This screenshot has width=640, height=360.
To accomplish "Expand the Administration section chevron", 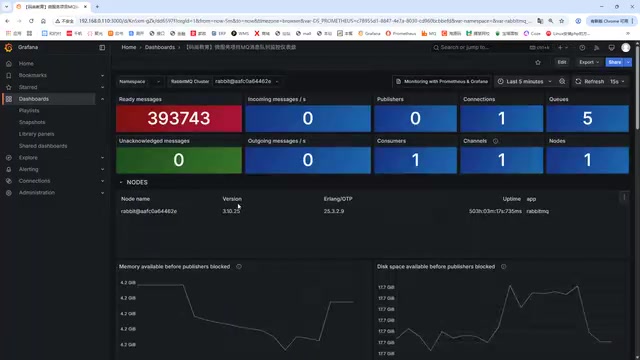I will (x=102, y=193).
